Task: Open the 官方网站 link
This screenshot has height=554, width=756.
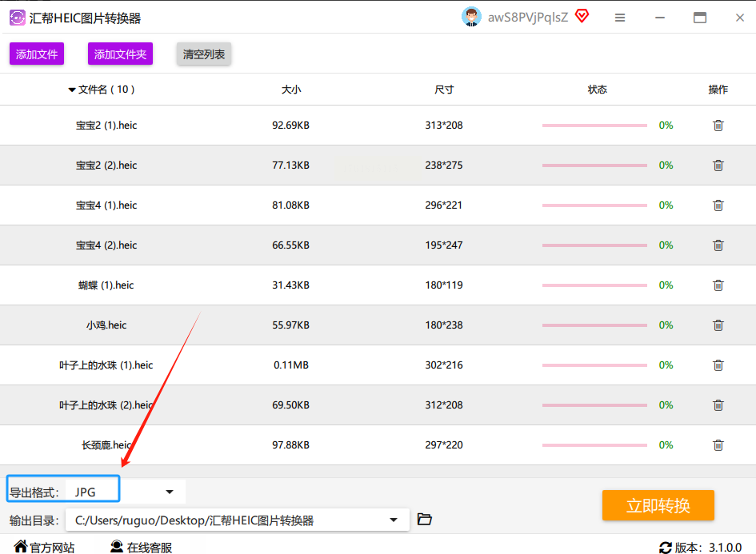Action: [x=45, y=548]
